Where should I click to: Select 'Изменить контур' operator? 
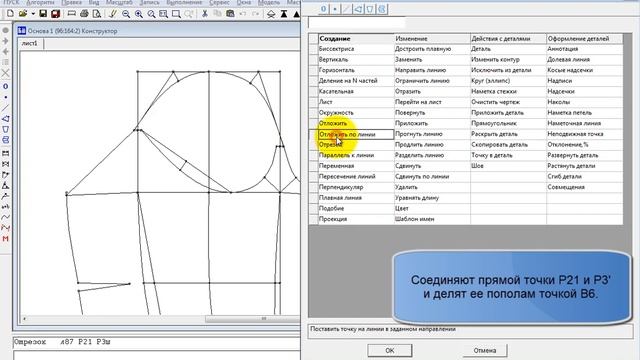click(508, 60)
